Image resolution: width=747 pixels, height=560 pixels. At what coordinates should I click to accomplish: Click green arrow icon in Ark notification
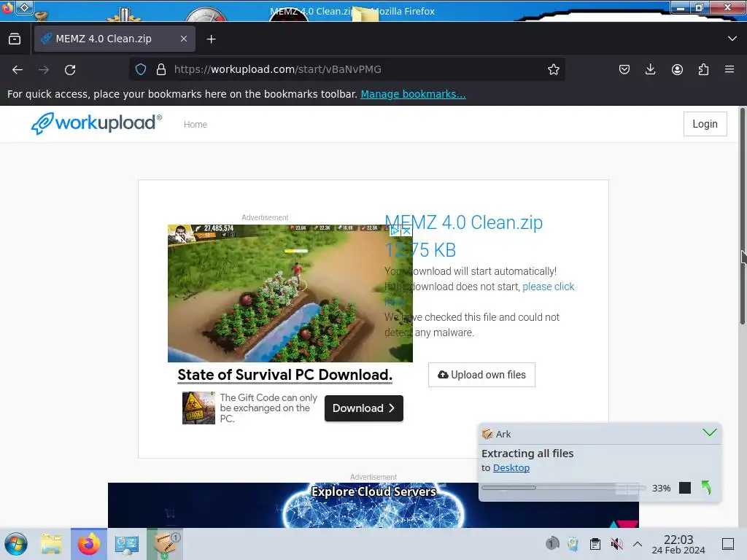pos(706,488)
